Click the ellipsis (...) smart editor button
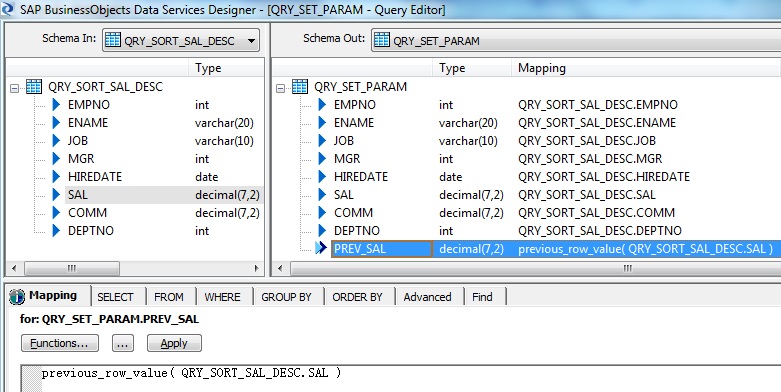The image size is (781, 392). click(x=123, y=343)
